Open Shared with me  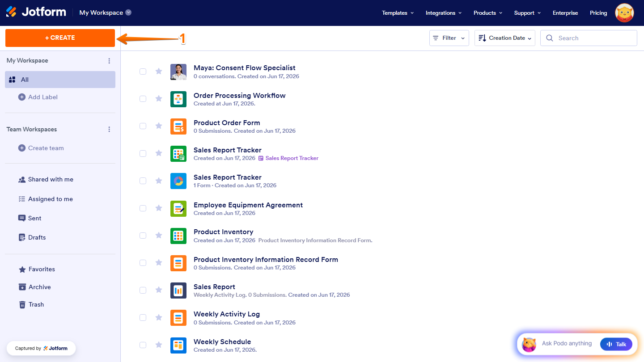pyautogui.click(x=46, y=179)
